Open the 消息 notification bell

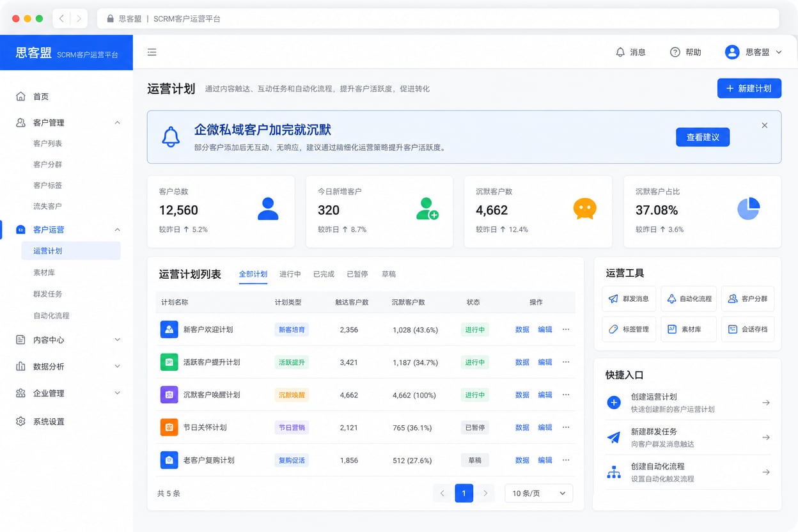620,52
